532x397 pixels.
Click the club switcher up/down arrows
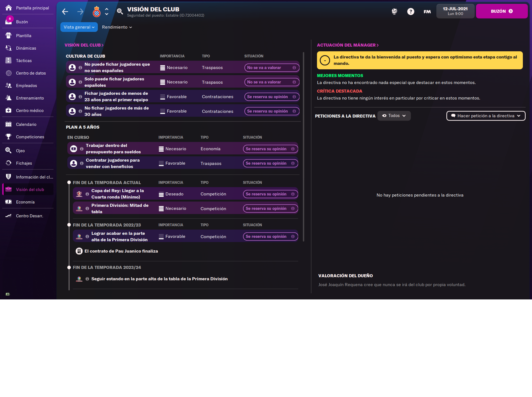coord(107,11)
